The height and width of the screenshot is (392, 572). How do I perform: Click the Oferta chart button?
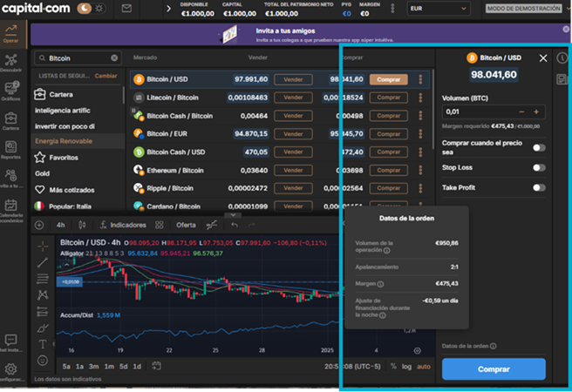pos(186,225)
